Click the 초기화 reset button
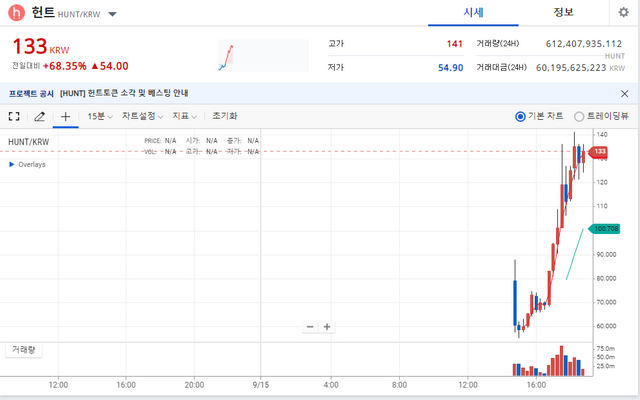 pos(224,116)
